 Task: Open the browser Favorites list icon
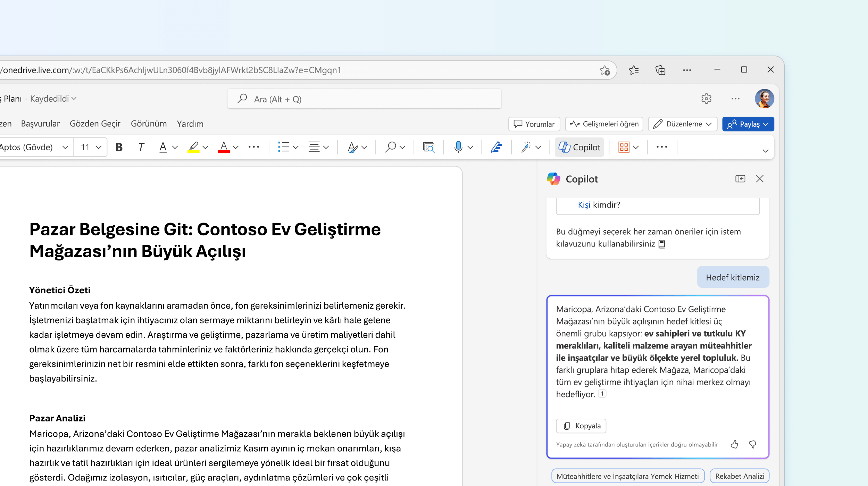pos(634,70)
